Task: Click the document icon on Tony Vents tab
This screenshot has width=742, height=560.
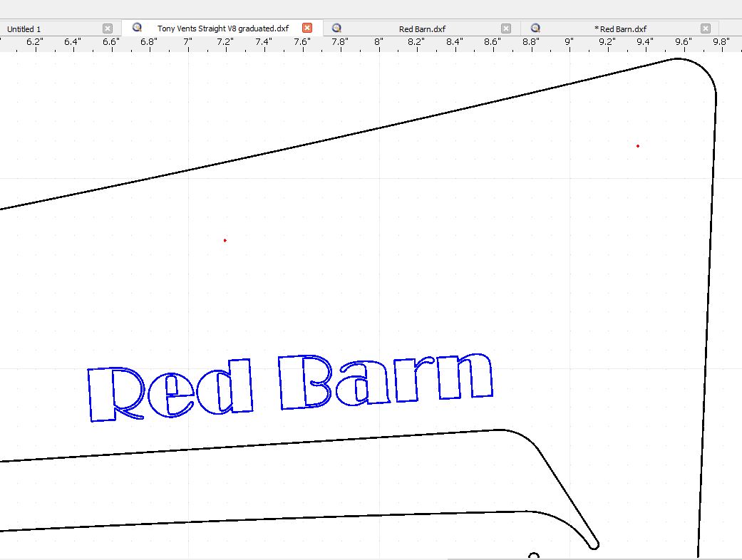Action: point(137,28)
